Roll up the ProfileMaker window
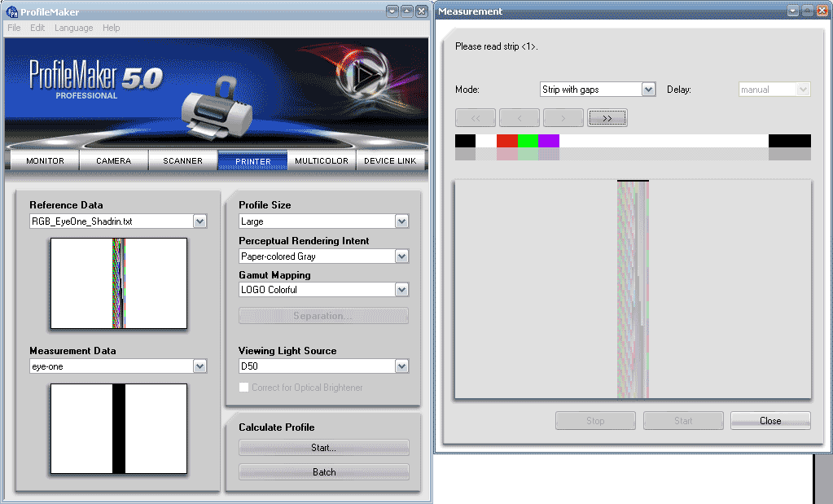833x504 pixels. [392, 11]
